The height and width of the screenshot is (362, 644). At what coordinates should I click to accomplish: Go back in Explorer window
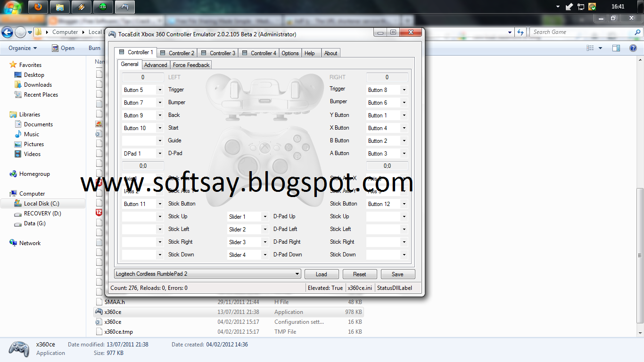tap(8, 32)
